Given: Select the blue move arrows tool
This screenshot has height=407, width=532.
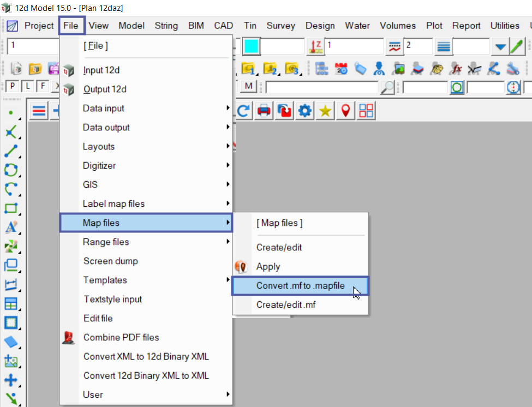Looking at the screenshot, I should pyautogui.click(x=11, y=380).
